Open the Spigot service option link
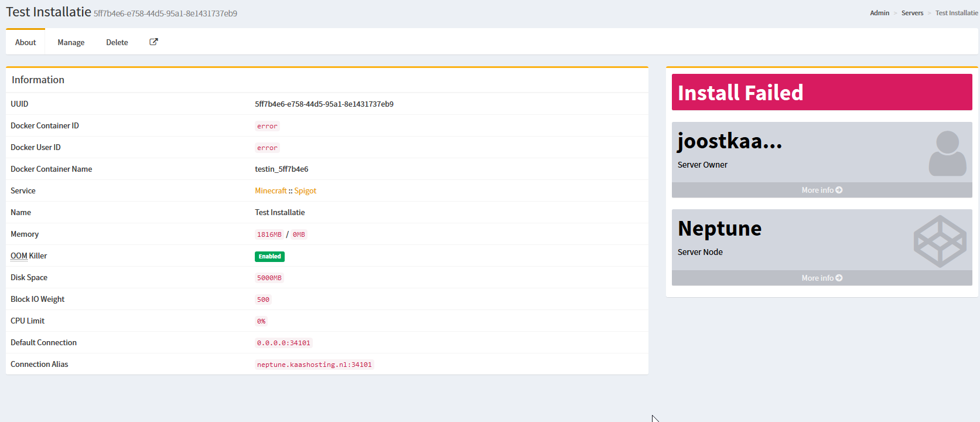Image resolution: width=980 pixels, height=422 pixels. [305, 190]
